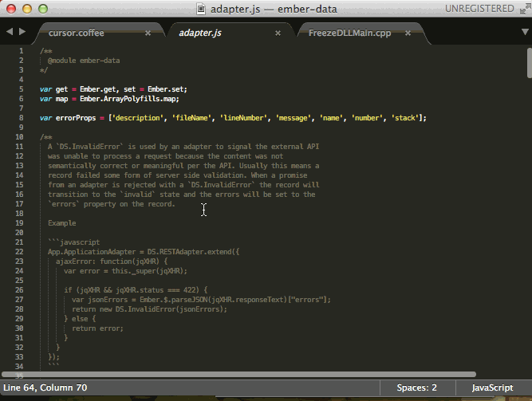Image resolution: width=532 pixels, height=401 pixels.
Task: Click 'App.ApplicationAdapter' on line 22
Action: pos(92,252)
